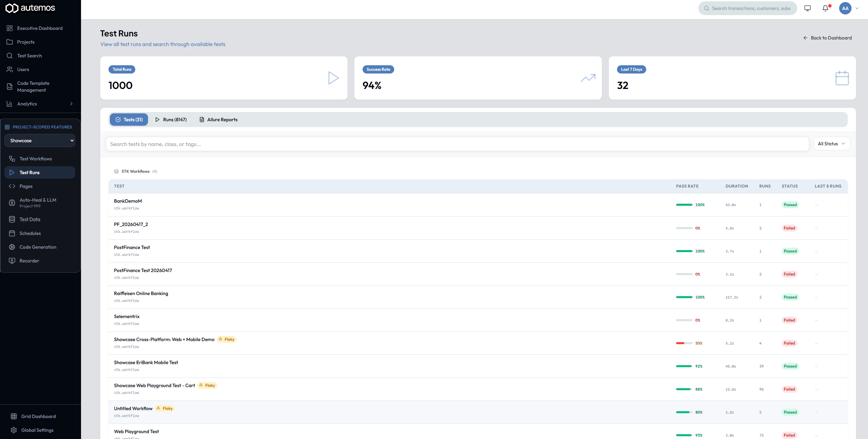
Task: Click the Test Data database icon
Action: pos(12,219)
